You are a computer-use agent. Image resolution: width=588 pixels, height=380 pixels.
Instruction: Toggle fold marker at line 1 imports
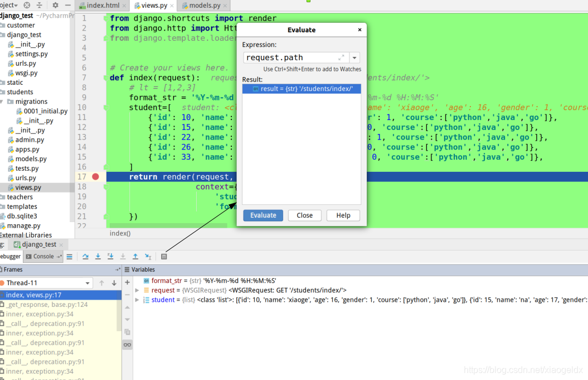pos(106,18)
